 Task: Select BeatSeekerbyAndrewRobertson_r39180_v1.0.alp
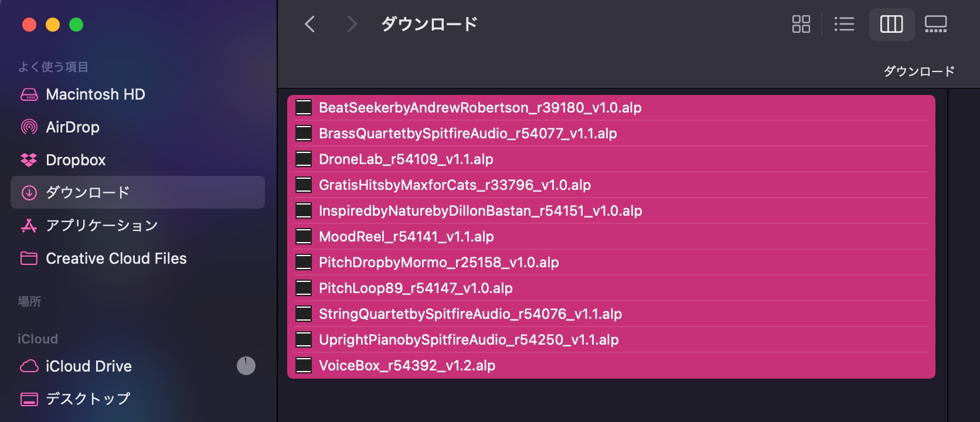(x=611, y=107)
